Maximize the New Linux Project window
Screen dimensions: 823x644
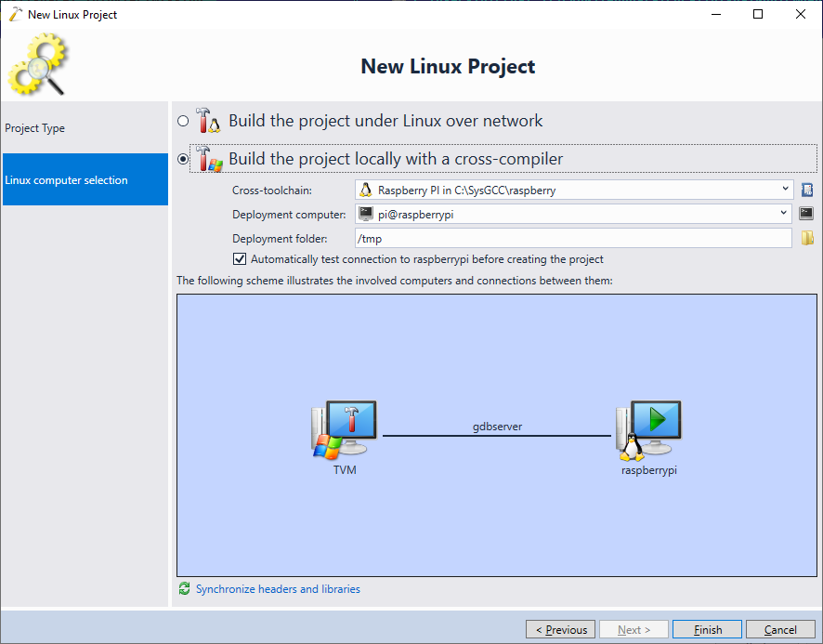(x=758, y=14)
